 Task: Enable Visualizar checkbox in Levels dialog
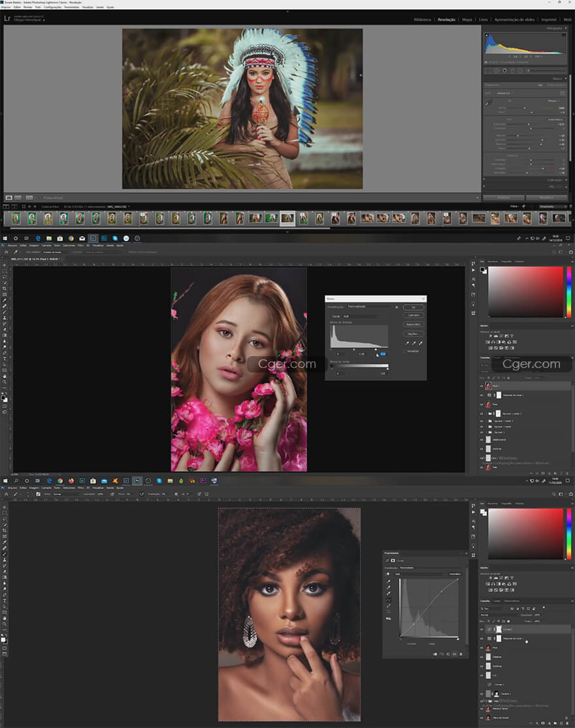pyautogui.click(x=404, y=351)
